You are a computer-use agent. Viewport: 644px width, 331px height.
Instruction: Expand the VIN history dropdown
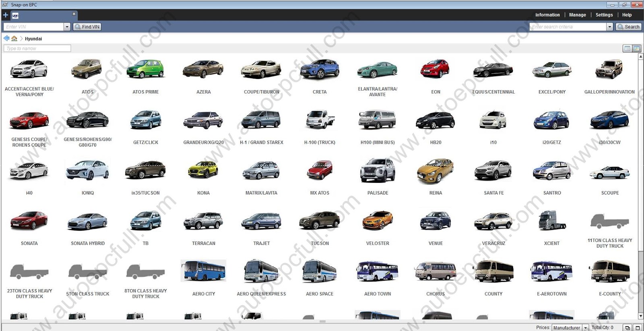(67, 27)
